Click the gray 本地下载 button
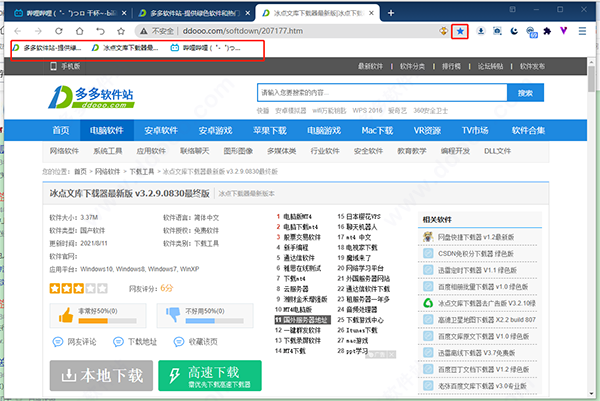This screenshot has width=600, height=401. (x=101, y=375)
